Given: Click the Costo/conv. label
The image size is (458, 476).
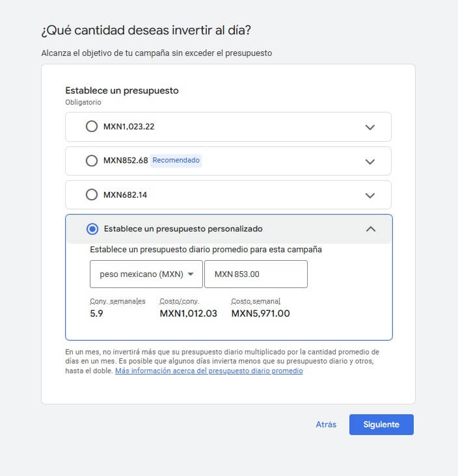Looking at the screenshot, I should [x=180, y=302].
